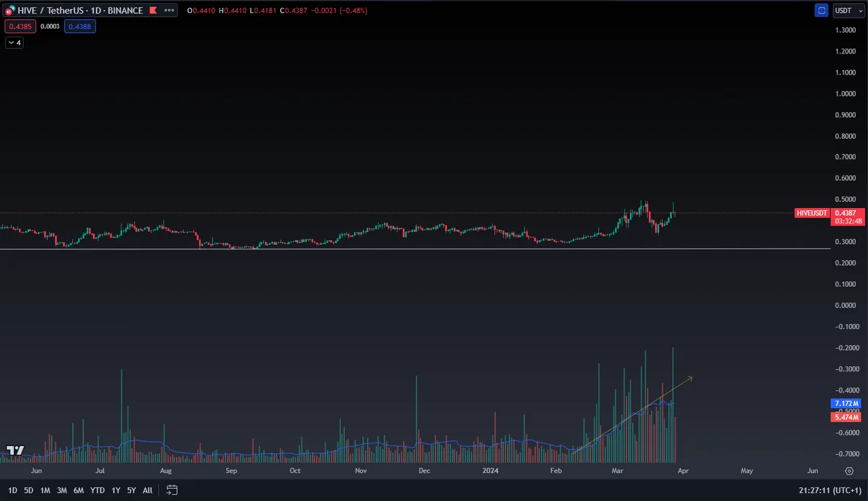Click the 7.172M volume average label
The height and width of the screenshot is (501, 868).
[x=847, y=403]
